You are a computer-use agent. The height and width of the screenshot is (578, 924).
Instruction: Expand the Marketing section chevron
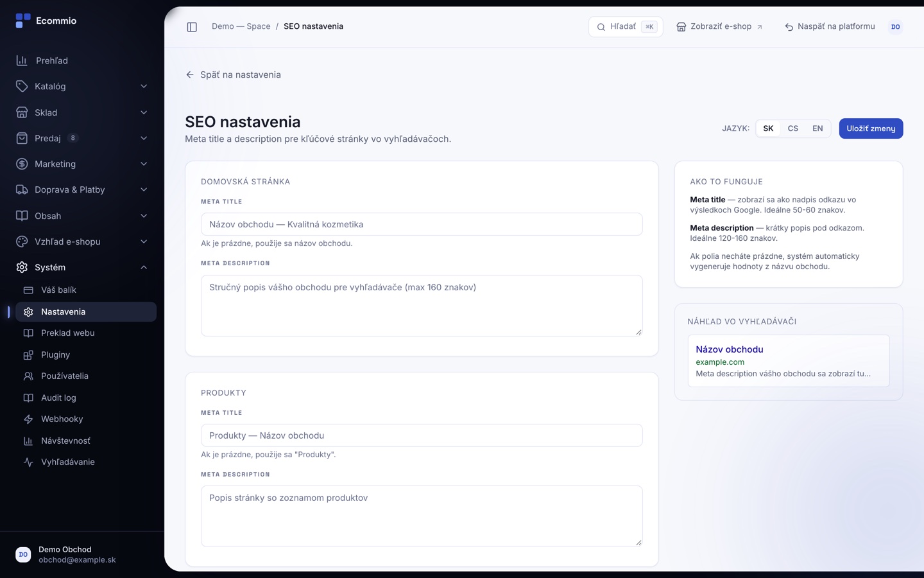[144, 164]
